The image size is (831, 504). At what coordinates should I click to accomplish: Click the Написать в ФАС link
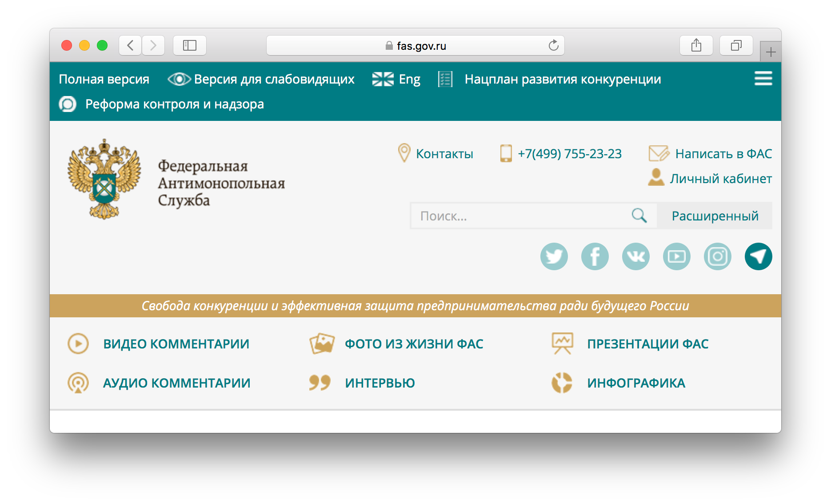tap(723, 154)
